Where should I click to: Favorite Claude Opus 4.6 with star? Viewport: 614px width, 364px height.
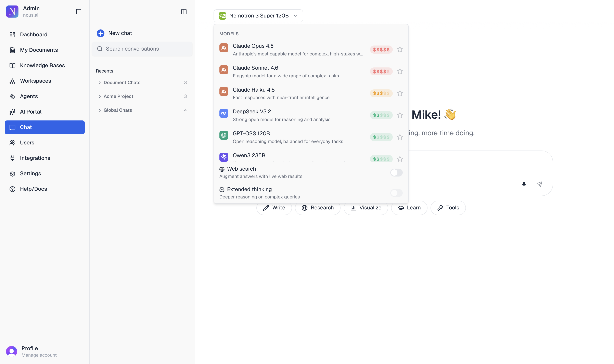(400, 50)
